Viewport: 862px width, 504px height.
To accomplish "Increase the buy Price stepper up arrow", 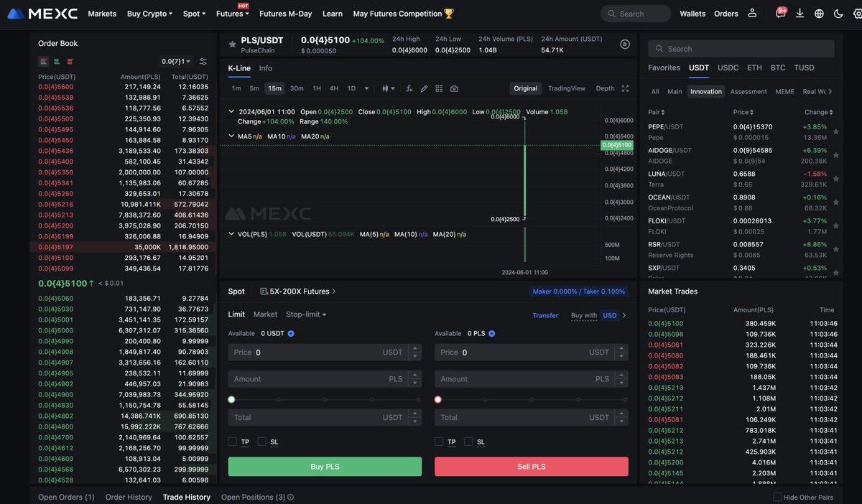I will (414, 349).
